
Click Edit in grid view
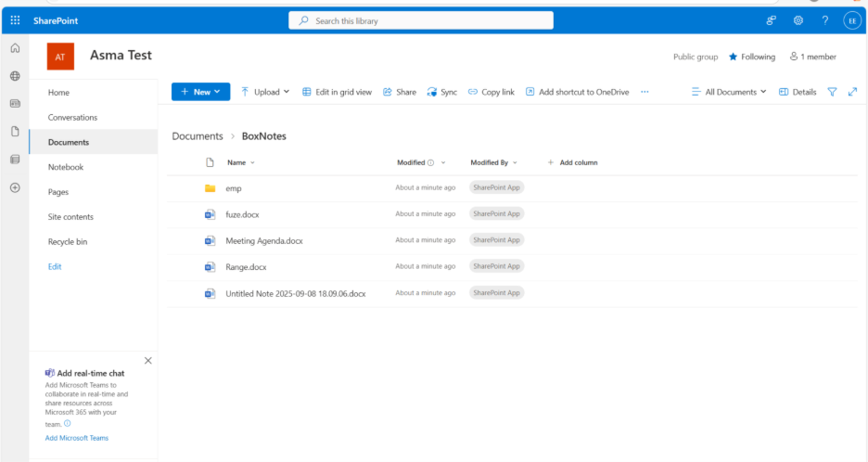pos(337,92)
